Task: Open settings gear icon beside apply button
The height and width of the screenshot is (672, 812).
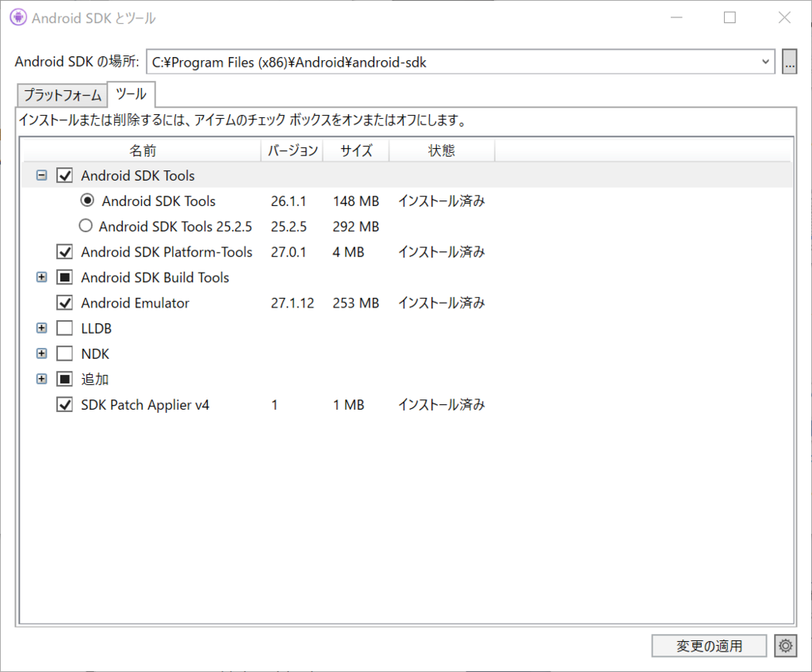Action: [x=786, y=646]
